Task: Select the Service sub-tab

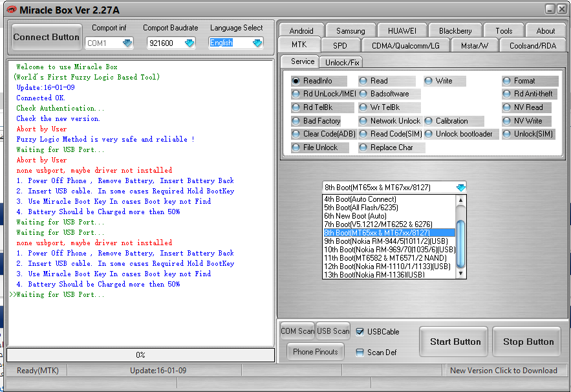Action: click(x=302, y=61)
